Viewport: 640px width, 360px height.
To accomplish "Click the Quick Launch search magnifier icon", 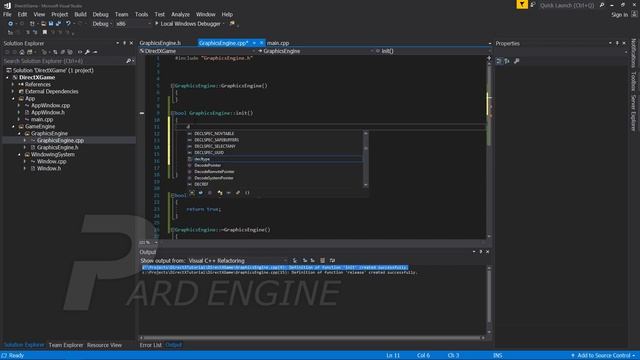I will coord(602,5).
